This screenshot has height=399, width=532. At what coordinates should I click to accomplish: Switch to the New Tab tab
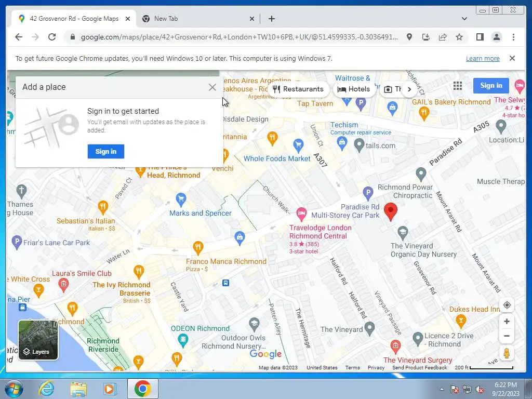(198, 19)
